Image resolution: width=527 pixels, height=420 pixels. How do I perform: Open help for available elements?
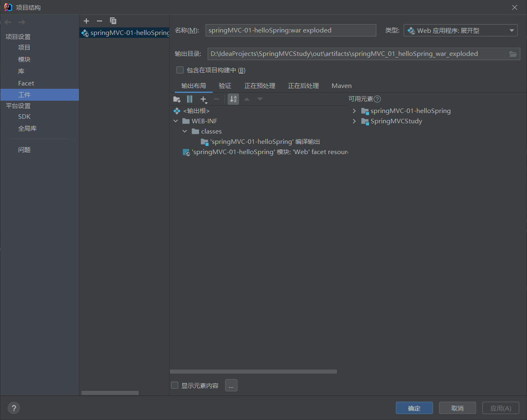tap(377, 99)
